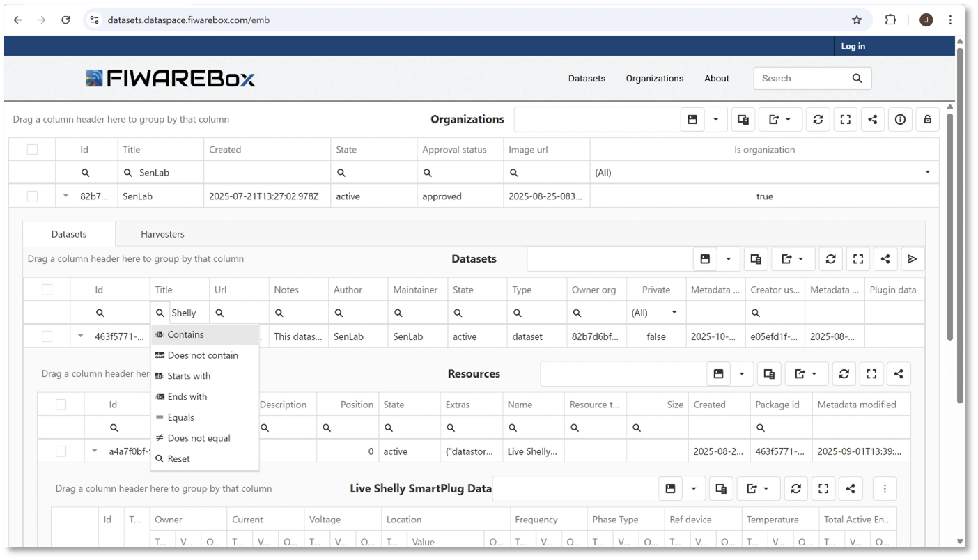Toggle the select-all checkbox in Datasets header
Screen dimensions: 978x560
point(47,290)
